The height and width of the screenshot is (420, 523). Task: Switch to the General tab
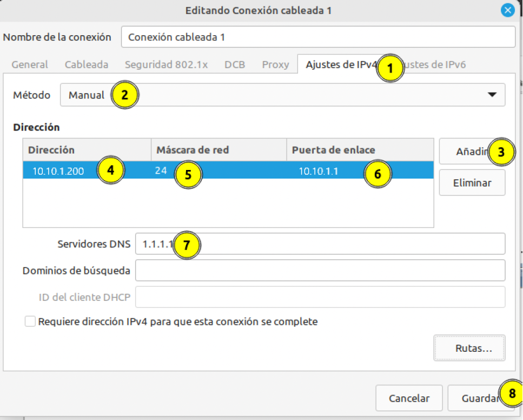coord(29,64)
